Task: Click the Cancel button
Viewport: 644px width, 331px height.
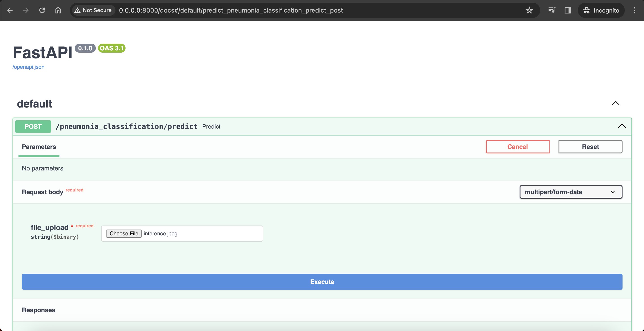Action: click(517, 147)
